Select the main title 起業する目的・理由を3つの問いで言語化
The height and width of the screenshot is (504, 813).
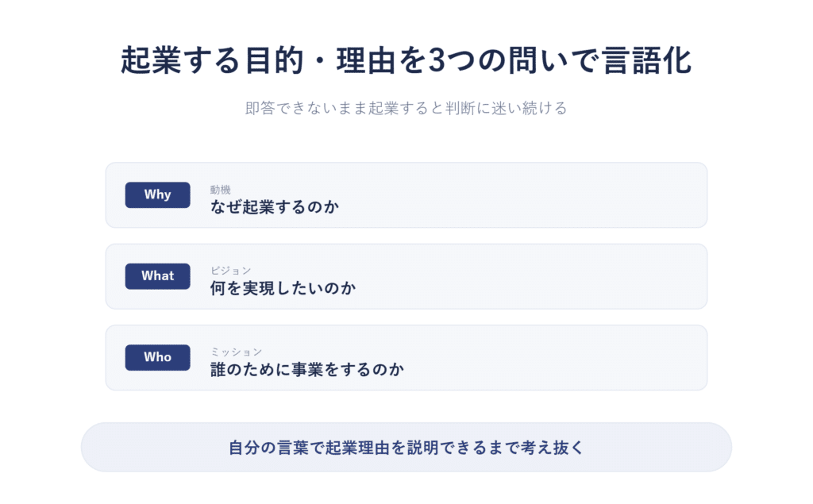(x=406, y=60)
